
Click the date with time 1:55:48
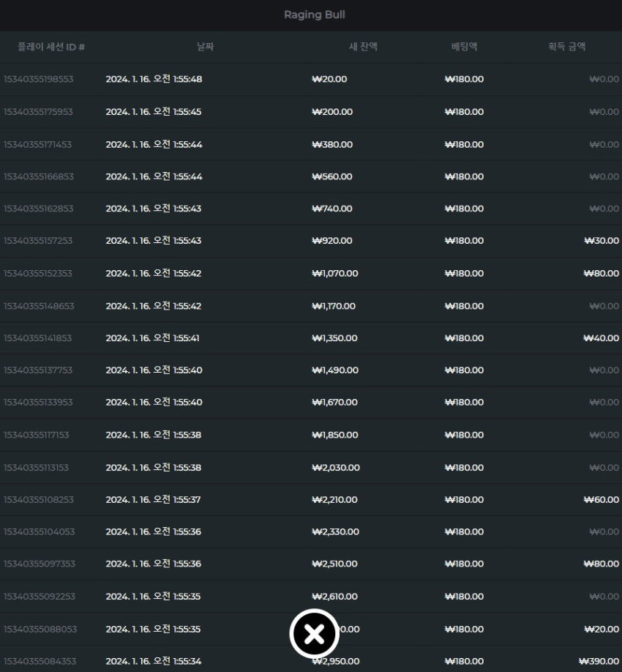154,79
